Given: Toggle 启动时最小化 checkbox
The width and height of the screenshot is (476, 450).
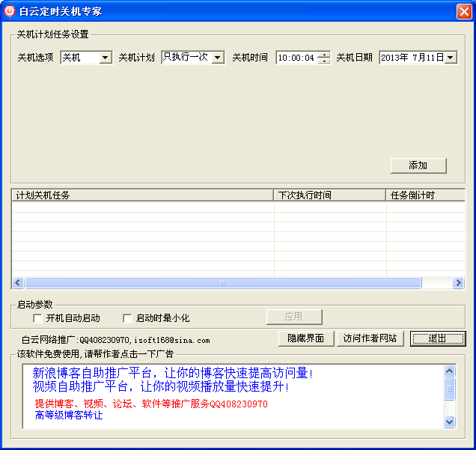Looking at the screenshot, I should [x=127, y=318].
